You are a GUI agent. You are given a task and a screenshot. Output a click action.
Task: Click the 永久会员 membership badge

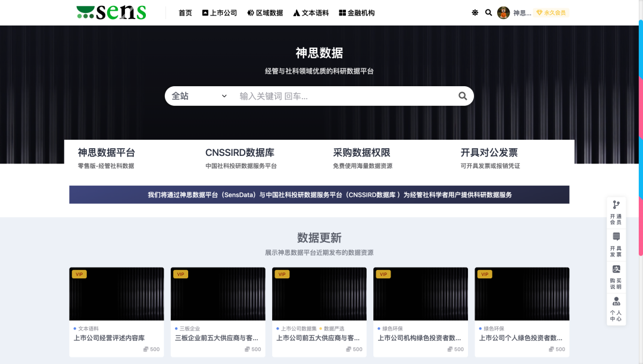point(551,12)
